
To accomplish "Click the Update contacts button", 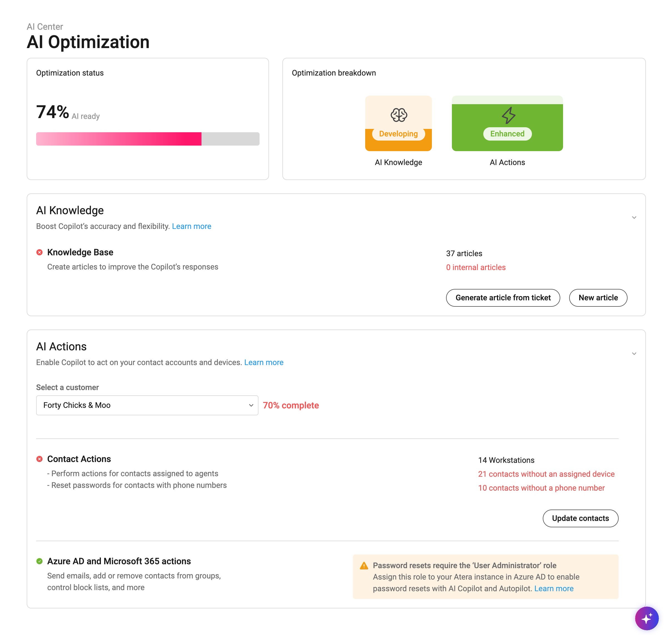I will 581,518.
